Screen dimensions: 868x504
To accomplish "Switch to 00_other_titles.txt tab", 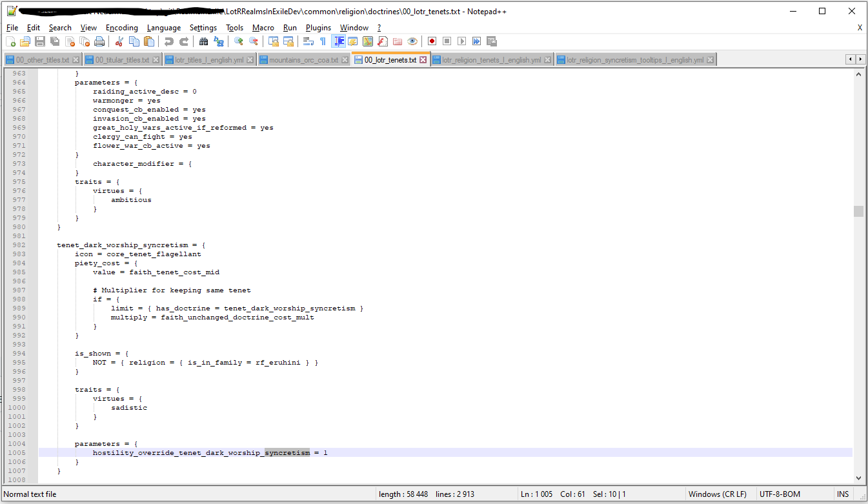I will point(43,60).
